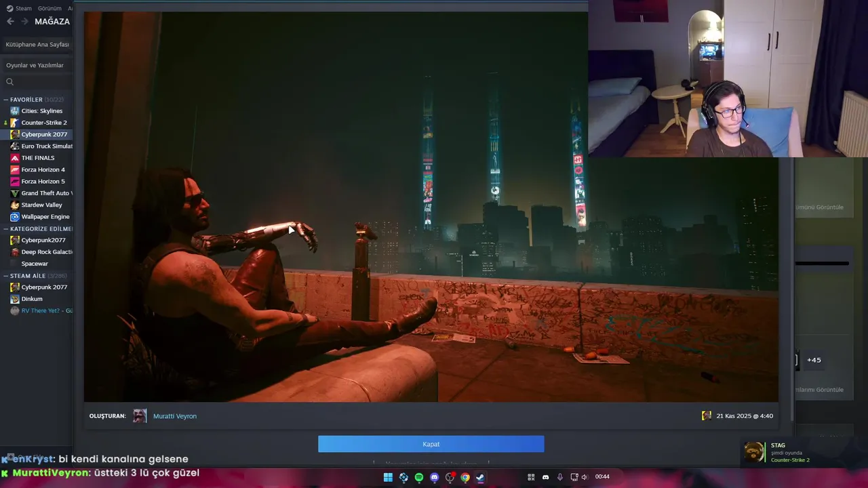Click the volume speaker tray icon
868x488 pixels.
[585, 477]
